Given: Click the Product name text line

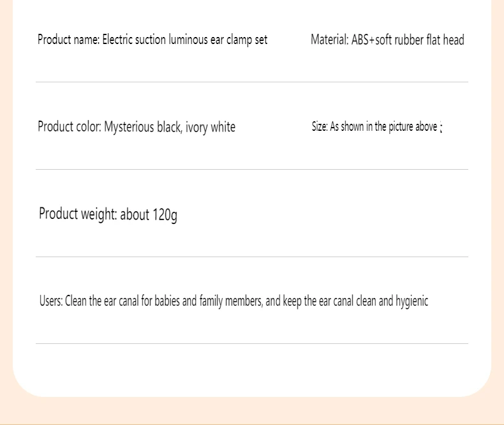Looking at the screenshot, I should coord(152,40).
